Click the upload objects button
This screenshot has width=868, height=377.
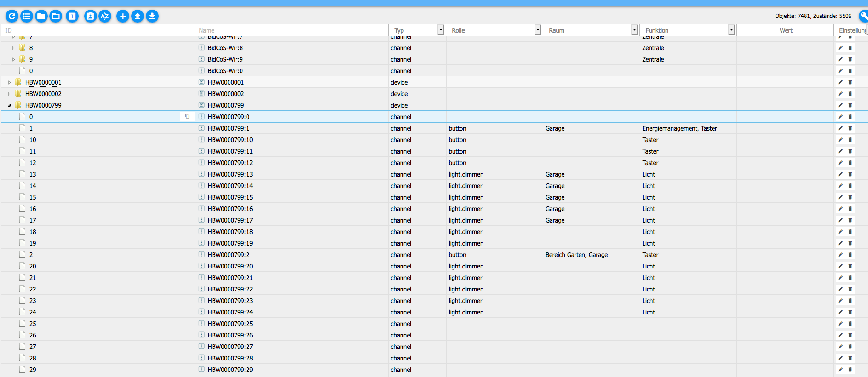coord(138,17)
